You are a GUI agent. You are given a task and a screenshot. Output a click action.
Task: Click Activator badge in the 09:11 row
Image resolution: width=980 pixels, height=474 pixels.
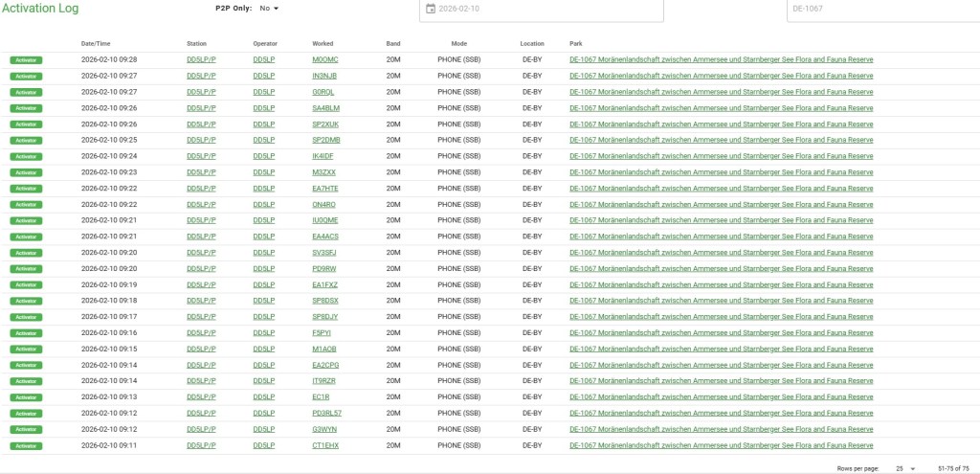(27, 445)
